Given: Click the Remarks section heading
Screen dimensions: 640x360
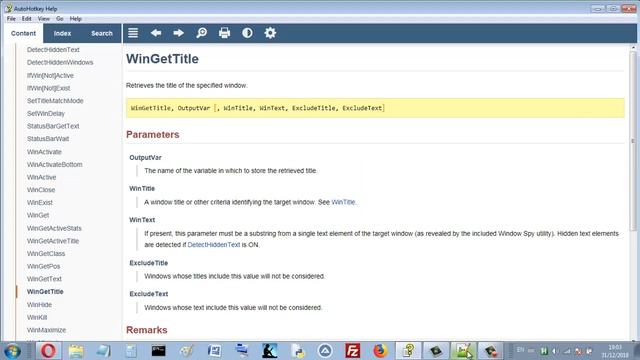Looking at the screenshot, I should (x=147, y=330).
